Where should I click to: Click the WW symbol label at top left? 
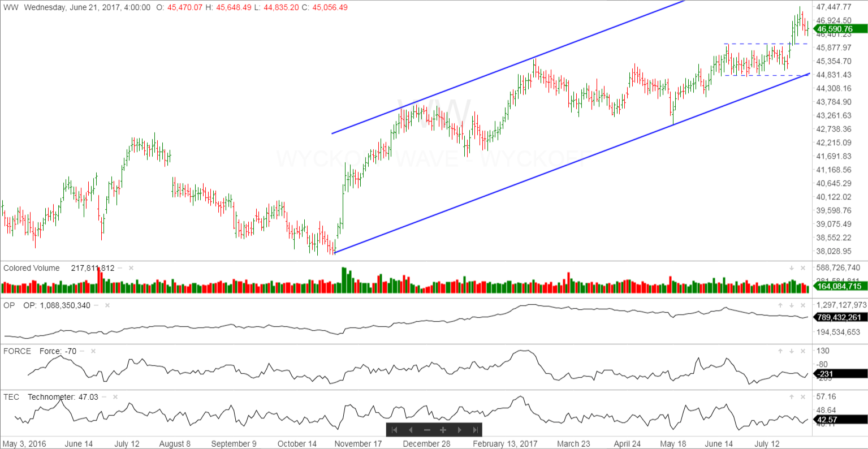[10, 7]
